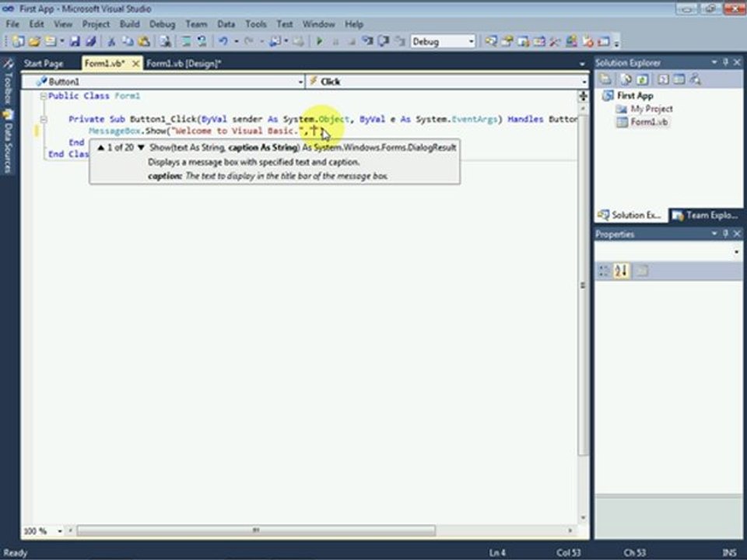Show previous overload in IntelliSense tooltip
Screen dimensions: 747x560
(x=101, y=148)
